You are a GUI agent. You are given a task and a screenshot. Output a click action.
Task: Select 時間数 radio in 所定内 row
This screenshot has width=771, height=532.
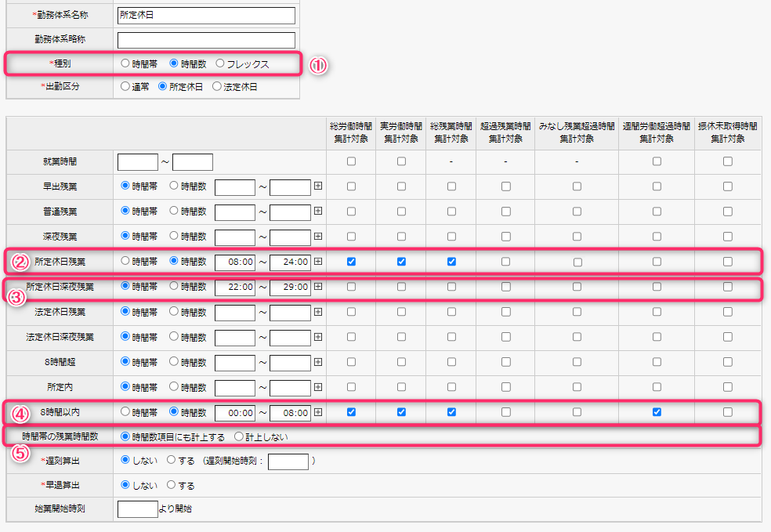click(x=174, y=387)
